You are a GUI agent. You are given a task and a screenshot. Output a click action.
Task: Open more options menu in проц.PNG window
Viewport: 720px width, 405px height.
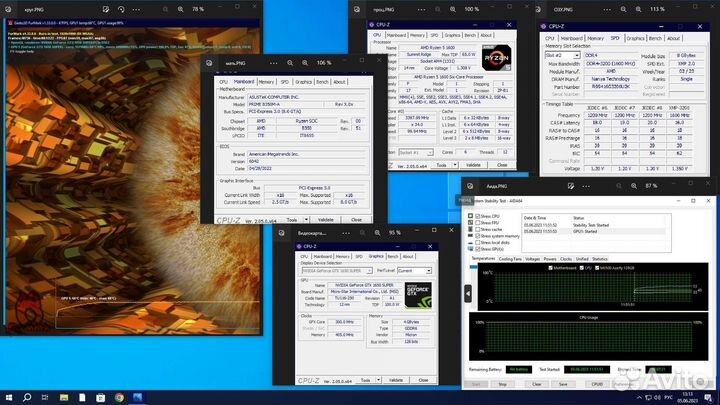(422, 9)
